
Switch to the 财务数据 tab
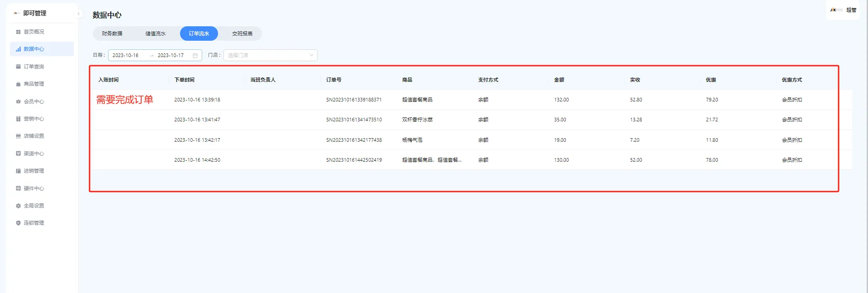112,34
